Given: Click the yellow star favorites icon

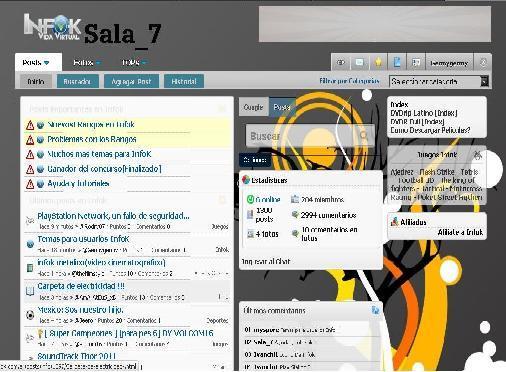Looking at the screenshot, I should point(378,62).
